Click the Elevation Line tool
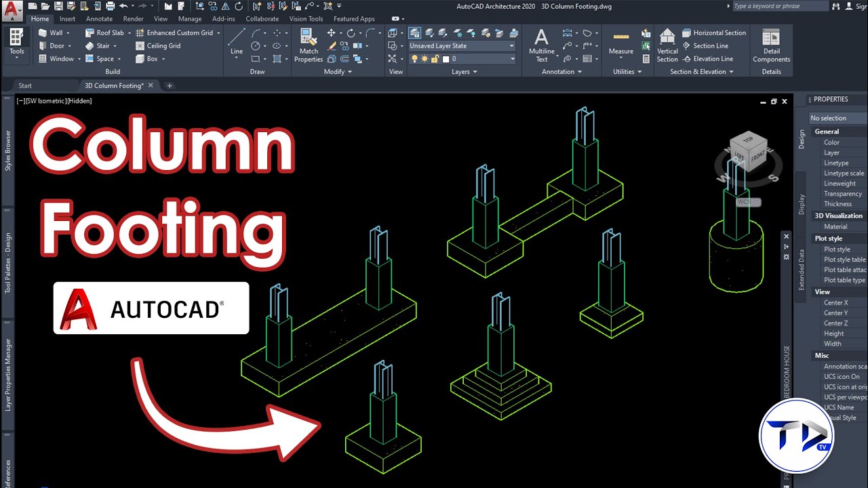 [x=707, y=58]
